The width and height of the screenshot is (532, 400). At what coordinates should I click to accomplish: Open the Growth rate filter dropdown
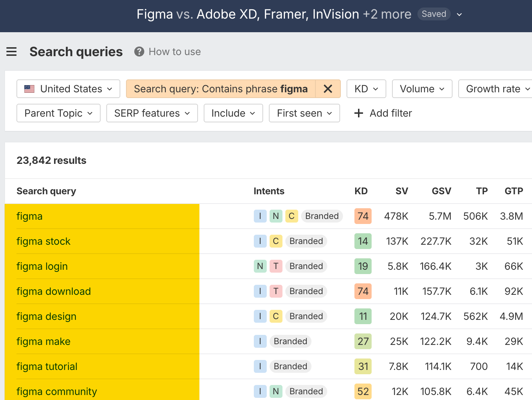tap(495, 89)
